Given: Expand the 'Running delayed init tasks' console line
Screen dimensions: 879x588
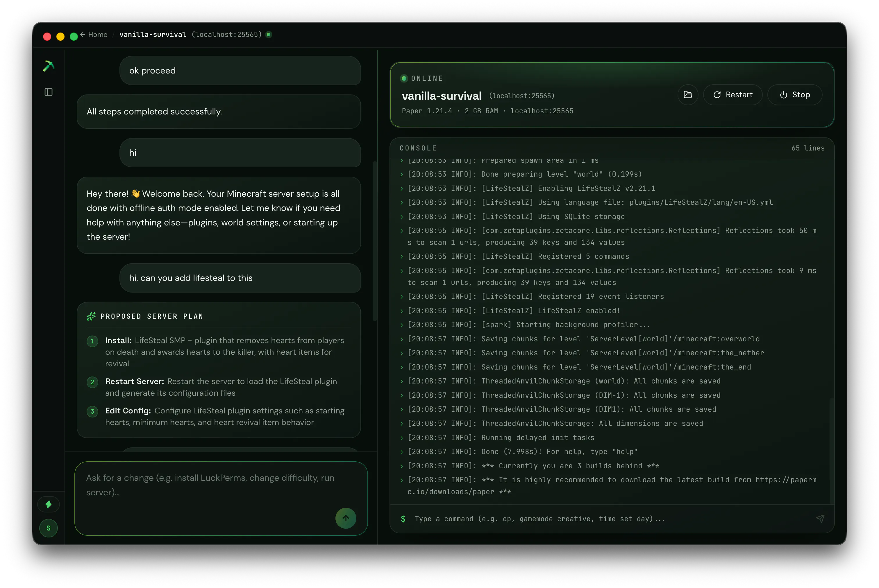Looking at the screenshot, I should click(401, 438).
